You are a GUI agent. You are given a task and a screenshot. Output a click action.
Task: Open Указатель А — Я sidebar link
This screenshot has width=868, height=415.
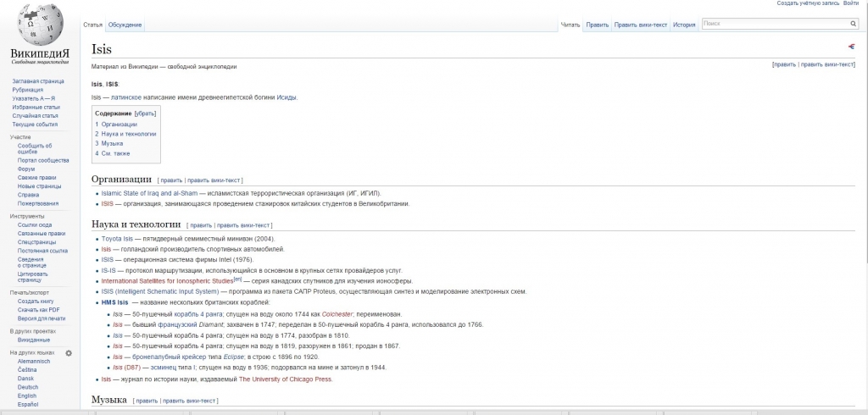[34, 98]
